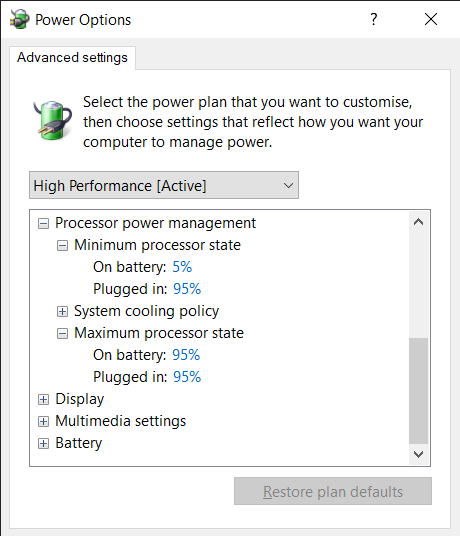Select the Advanced settings tab

[x=72, y=58]
